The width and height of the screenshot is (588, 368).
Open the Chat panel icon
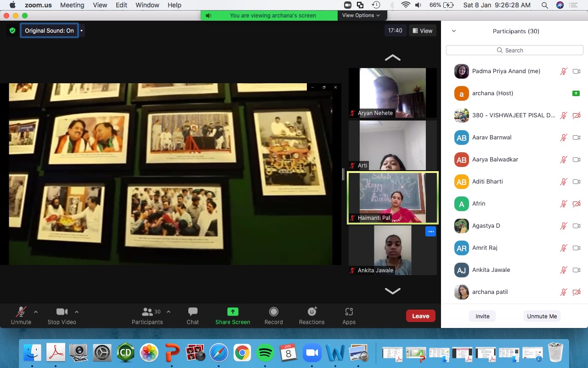pos(192,312)
